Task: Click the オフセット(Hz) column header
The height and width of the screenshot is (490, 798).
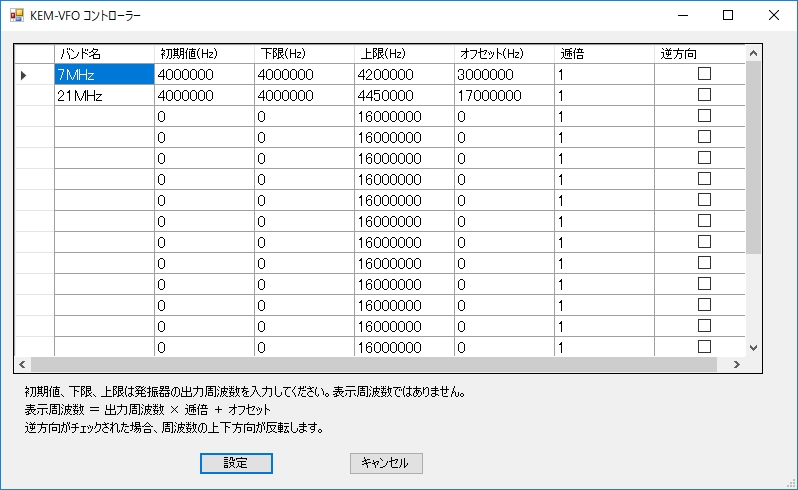Action: 504,52
